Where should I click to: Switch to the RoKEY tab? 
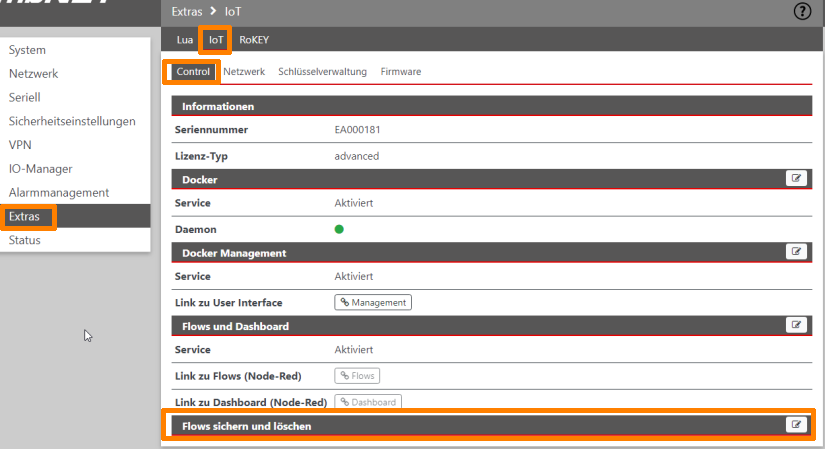[254, 40]
